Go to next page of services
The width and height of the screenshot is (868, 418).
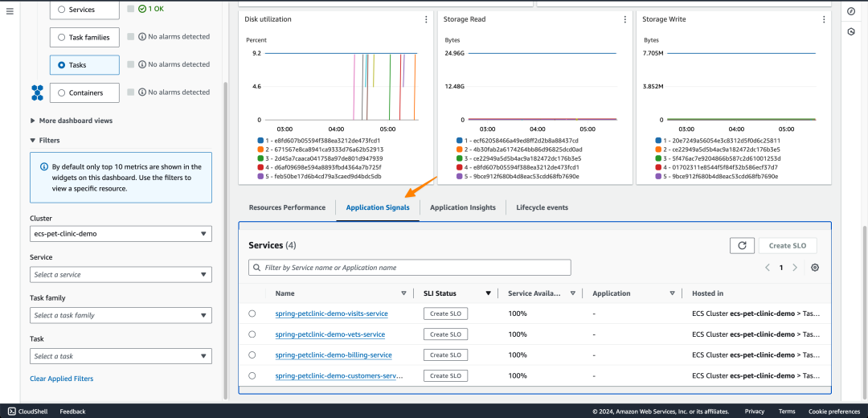tap(795, 268)
